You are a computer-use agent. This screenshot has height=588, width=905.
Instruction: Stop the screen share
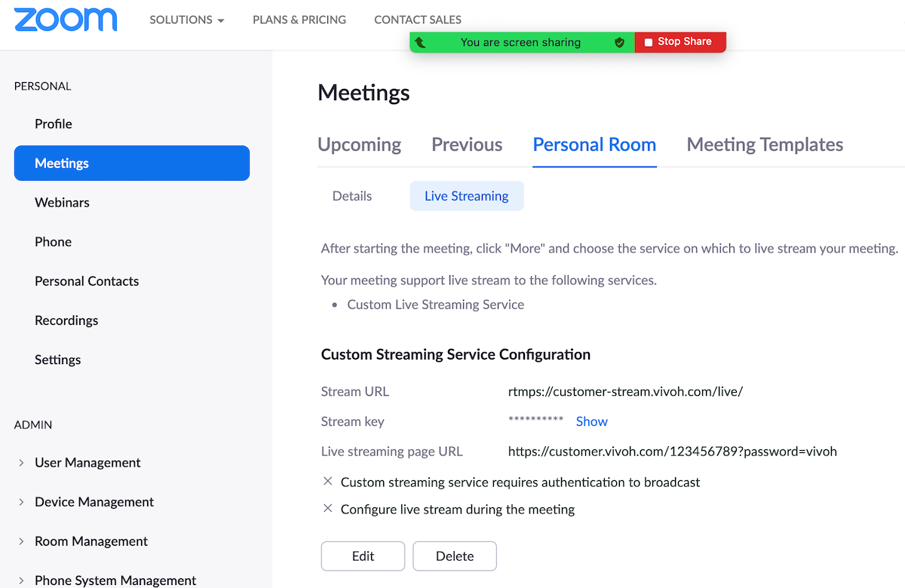click(680, 42)
